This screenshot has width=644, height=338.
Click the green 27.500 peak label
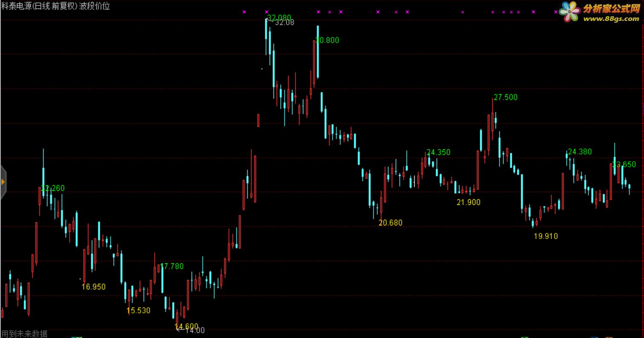click(x=505, y=97)
